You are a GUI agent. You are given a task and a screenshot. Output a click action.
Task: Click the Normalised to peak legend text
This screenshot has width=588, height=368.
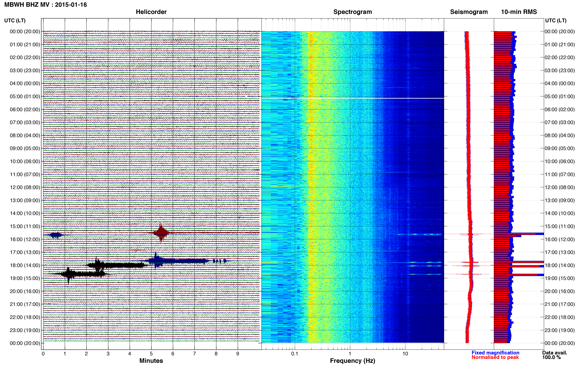pos(495,357)
